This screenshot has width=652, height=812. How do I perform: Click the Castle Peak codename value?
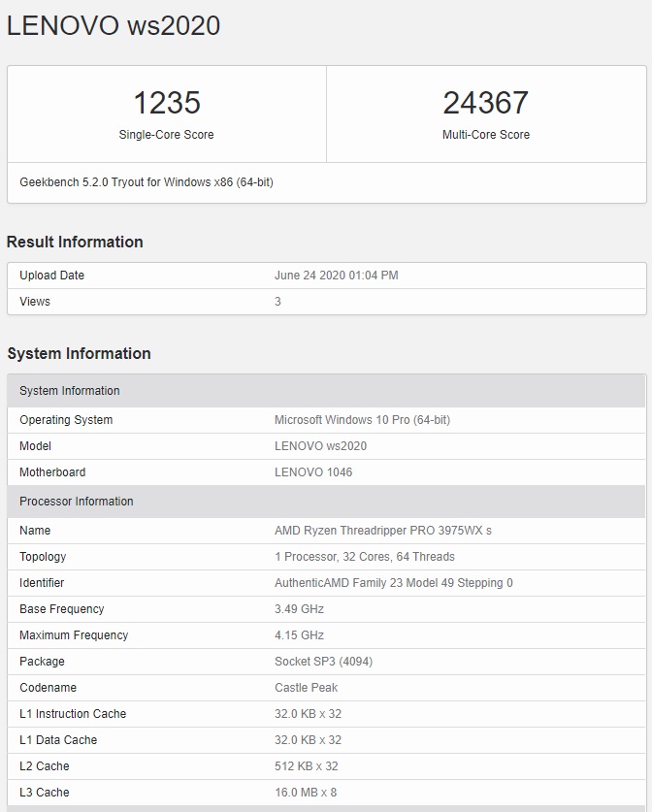[x=306, y=688]
